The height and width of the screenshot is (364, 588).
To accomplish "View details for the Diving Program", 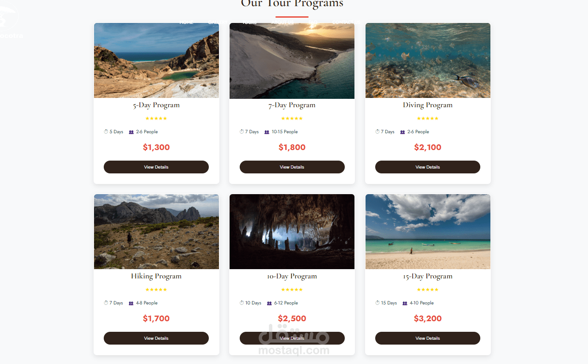I will tap(427, 167).
